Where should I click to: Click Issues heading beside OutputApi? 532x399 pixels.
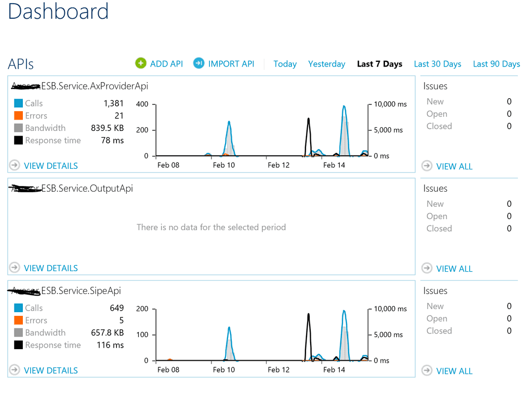point(435,189)
